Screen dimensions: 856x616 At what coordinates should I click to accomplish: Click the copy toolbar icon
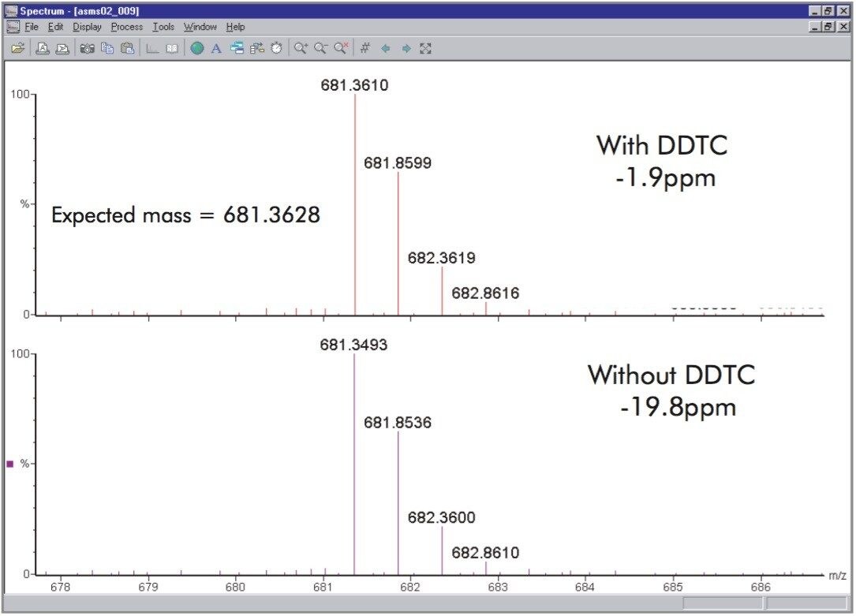coord(107,49)
